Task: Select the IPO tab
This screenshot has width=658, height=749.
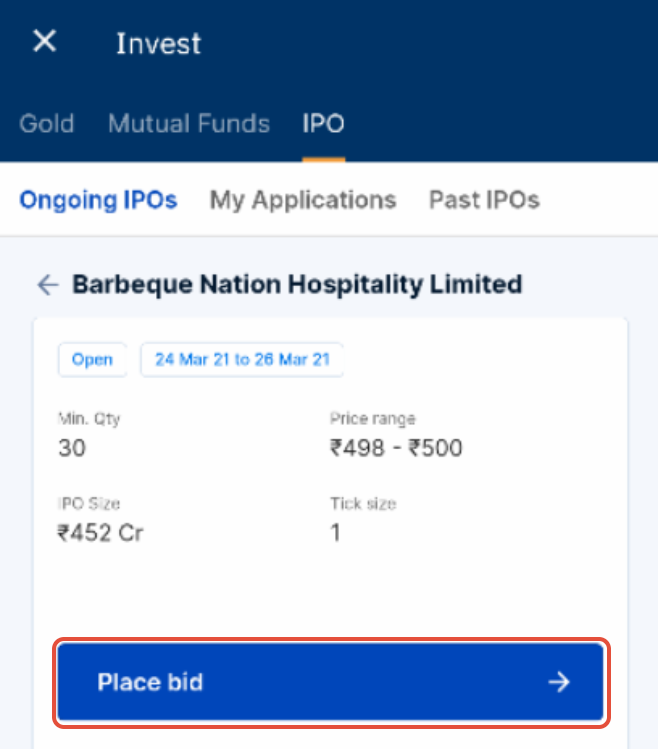Action: 324,124
